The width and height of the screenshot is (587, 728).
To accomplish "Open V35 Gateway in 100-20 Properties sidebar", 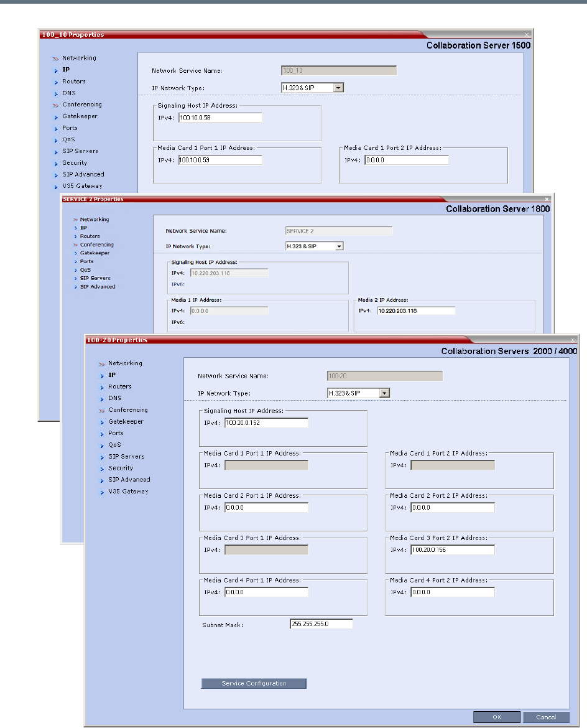I will pyautogui.click(x=128, y=491).
